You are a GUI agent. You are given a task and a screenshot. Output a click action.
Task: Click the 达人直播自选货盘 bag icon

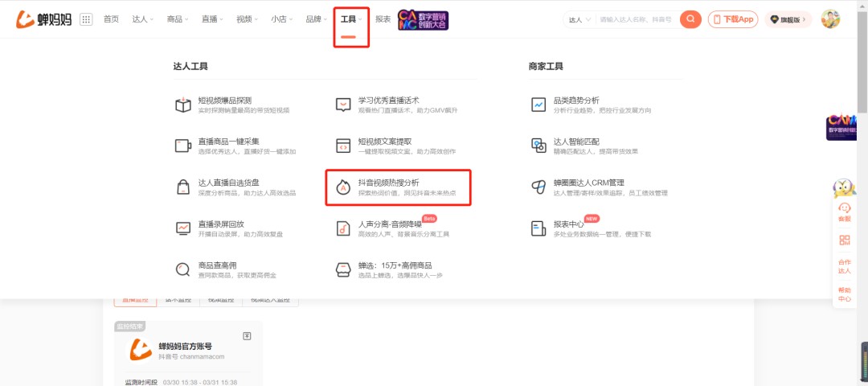pyautogui.click(x=183, y=187)
